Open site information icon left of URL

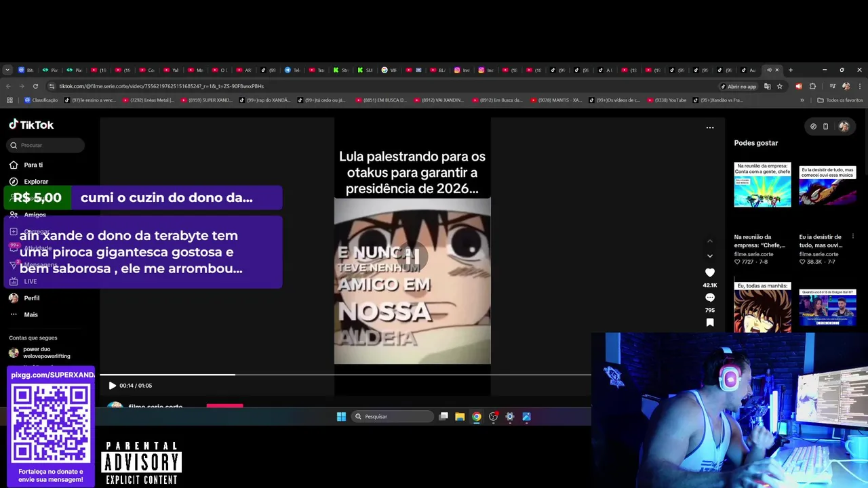52,86
